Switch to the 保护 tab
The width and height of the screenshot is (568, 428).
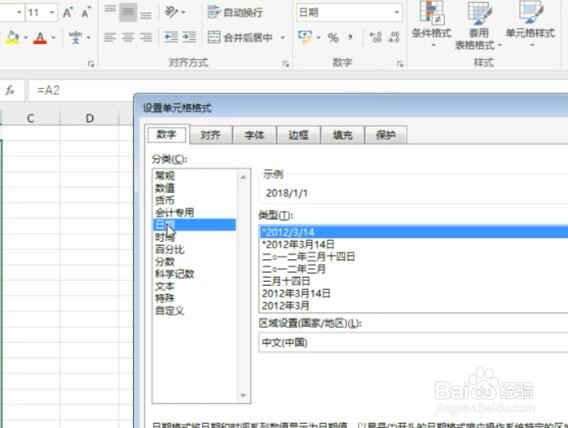386,135
